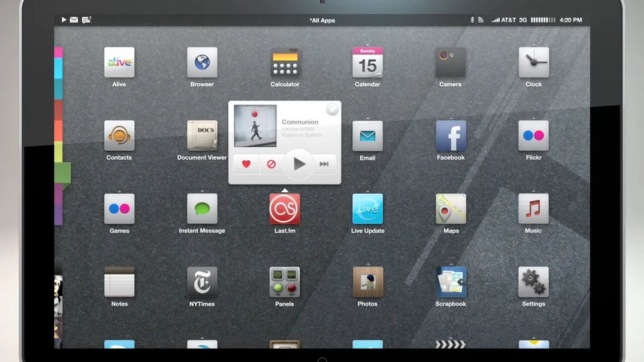Viewport: 644px width, 362px height.
Task: Tap the battery level indicator
Action: pyautogui.click(x=543, y=19)
